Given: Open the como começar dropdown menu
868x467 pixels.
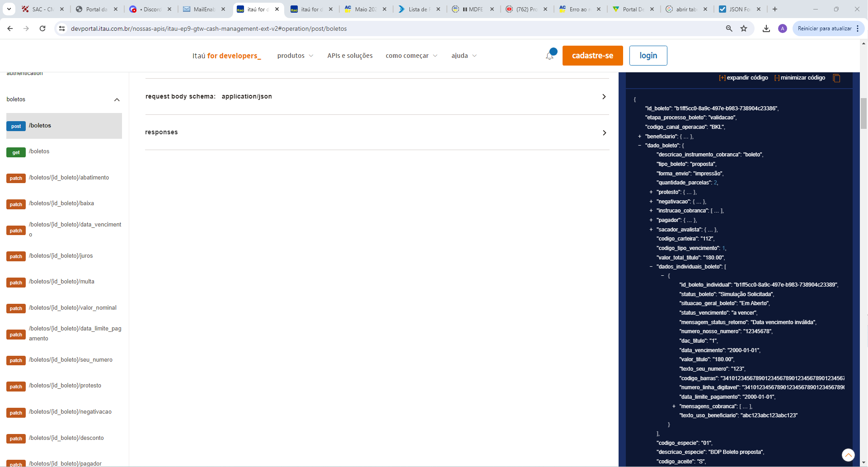Looking at the screenshot, I should [x=411, y=56].
